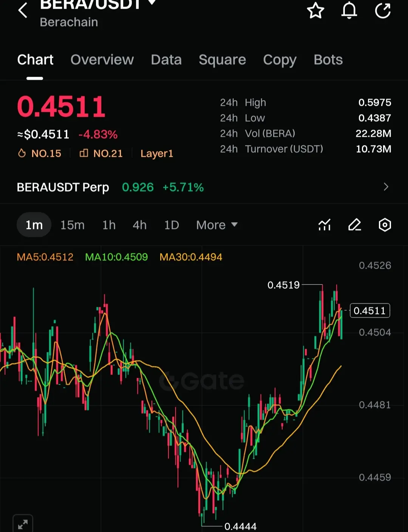Tap the ≈$0.4511 fiat price
The width and height of the screenshot is (408, 532).
[43, 135]
